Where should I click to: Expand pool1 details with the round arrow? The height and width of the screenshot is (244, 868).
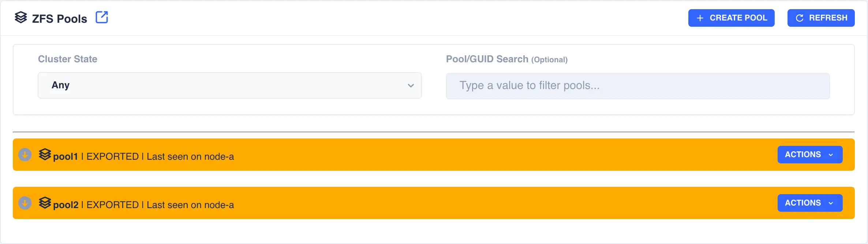click(x=25, y=155)
